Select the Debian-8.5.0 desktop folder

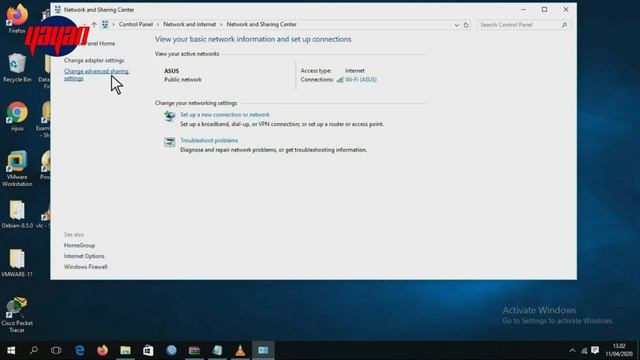coord(17,214)
